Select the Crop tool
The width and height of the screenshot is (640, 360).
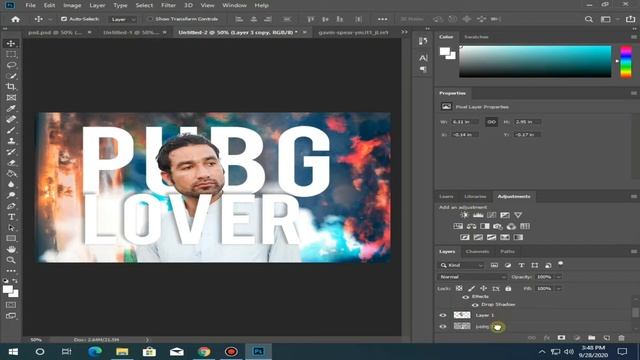click(11, 87)
